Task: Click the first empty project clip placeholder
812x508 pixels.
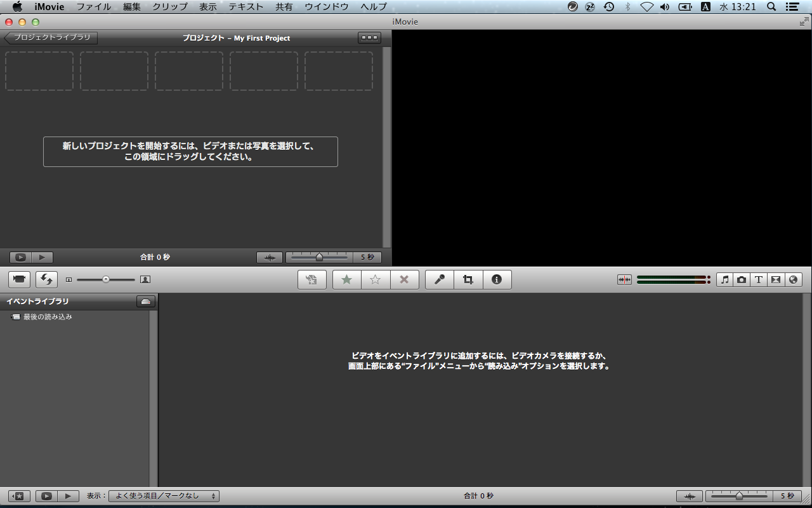Action: pyautogui.click(x=39, y=71)
